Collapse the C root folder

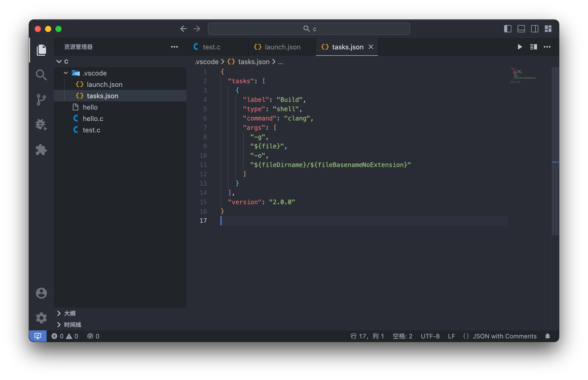click(59, 62)
